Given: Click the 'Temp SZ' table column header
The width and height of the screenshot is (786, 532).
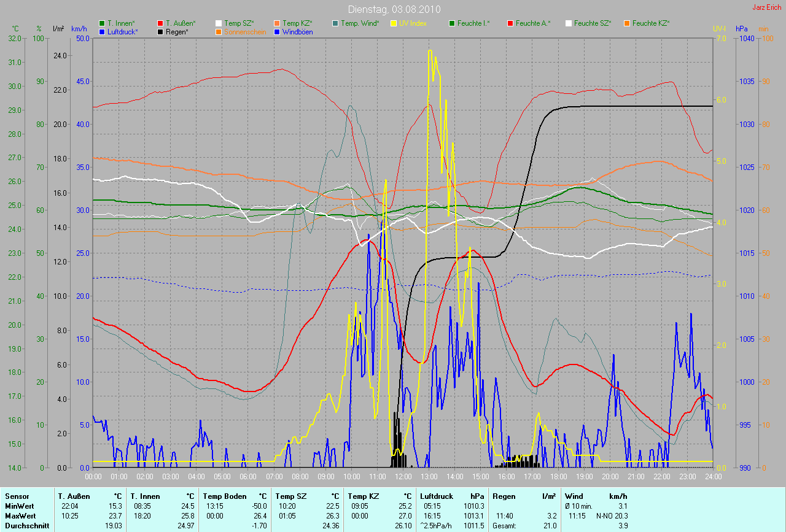Looking at the screenshot, I should tap(290, 496).
